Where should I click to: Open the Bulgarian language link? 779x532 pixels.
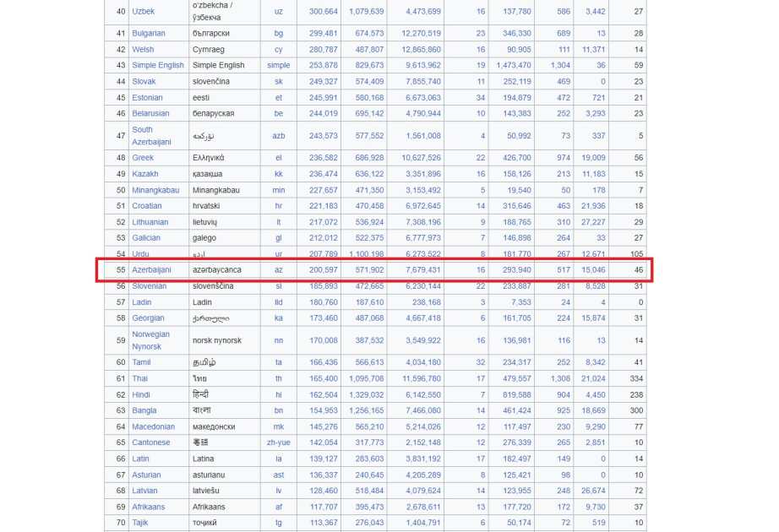pyautogui.click(x=148, y=33)
